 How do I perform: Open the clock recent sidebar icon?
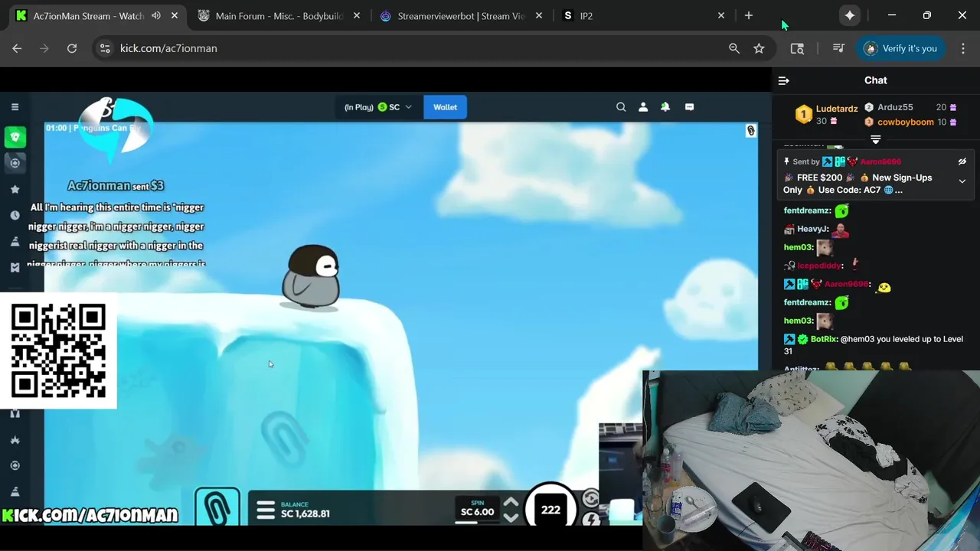click(15, 215)
